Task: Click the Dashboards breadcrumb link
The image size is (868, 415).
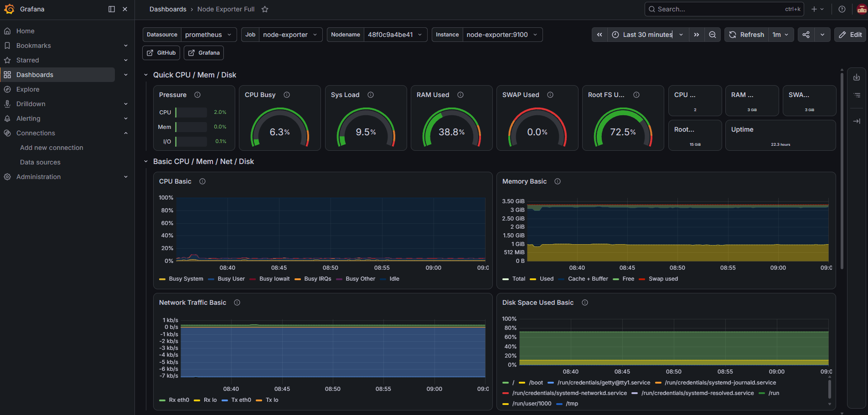Action: point(168,9)
